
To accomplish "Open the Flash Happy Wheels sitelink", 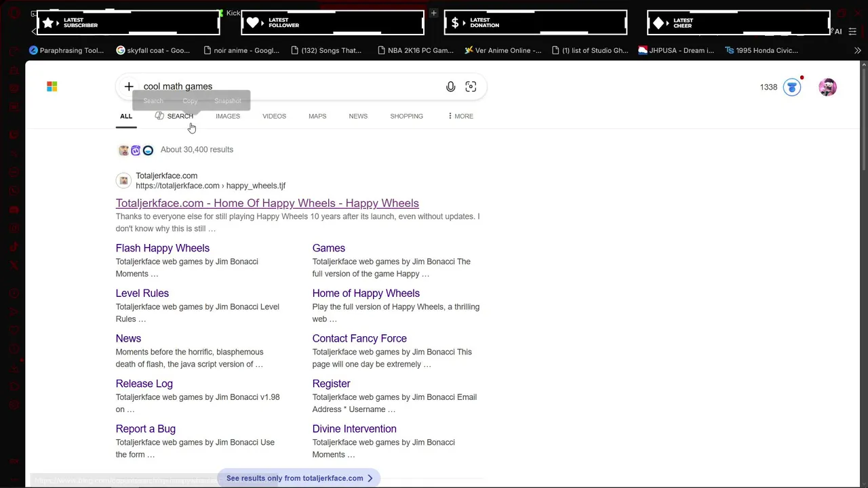I will tap(163, 248).
